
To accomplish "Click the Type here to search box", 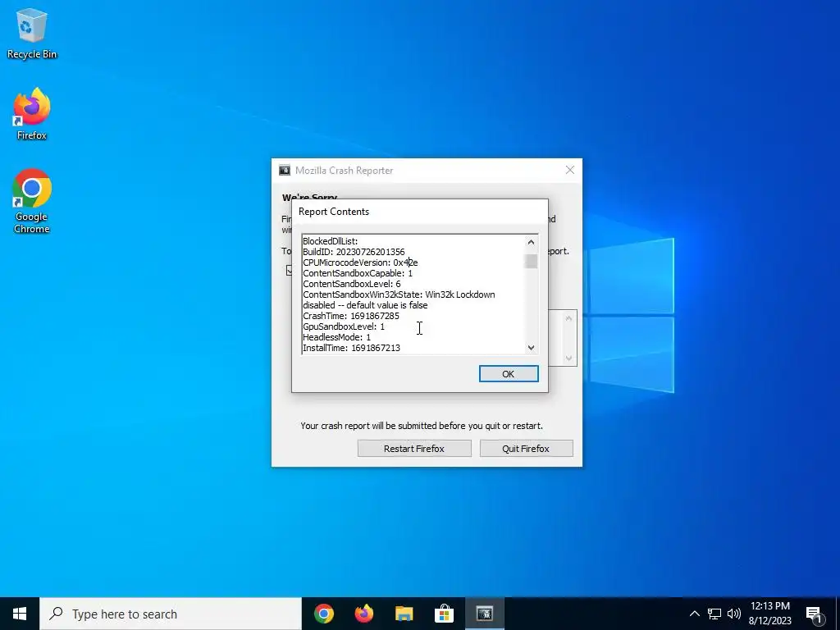I will tap(171, 614).
